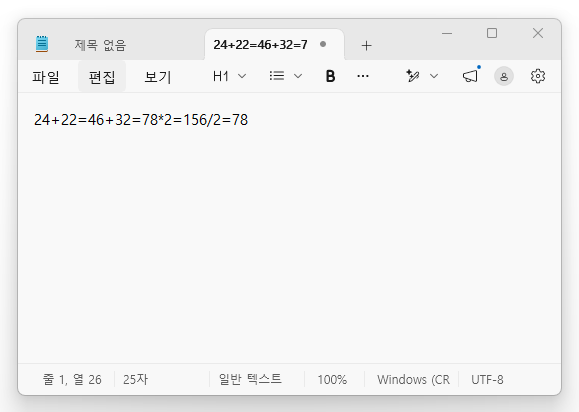The height and width of the screenshot is (412, 579).
Task: Apply H1 heading formatting
Action: pos(221,76)
